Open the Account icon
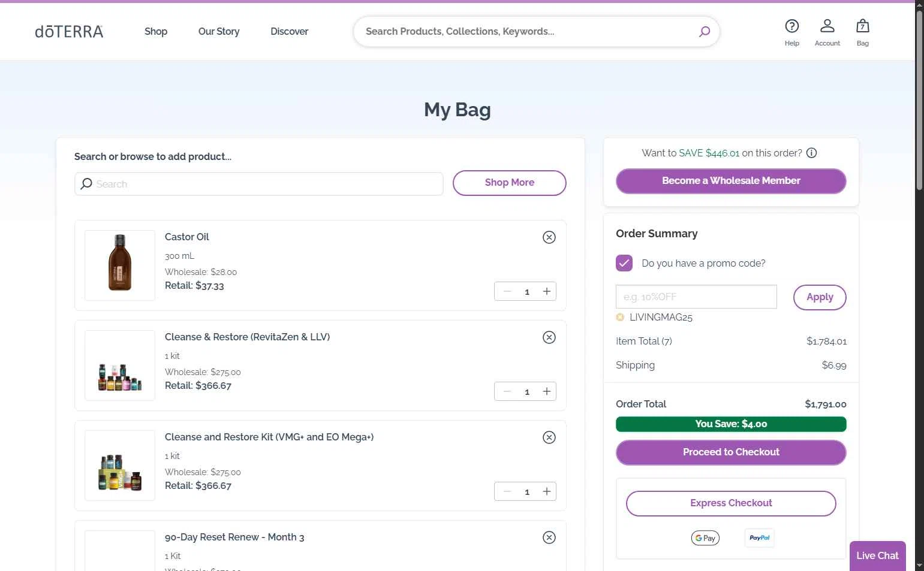 827,32
